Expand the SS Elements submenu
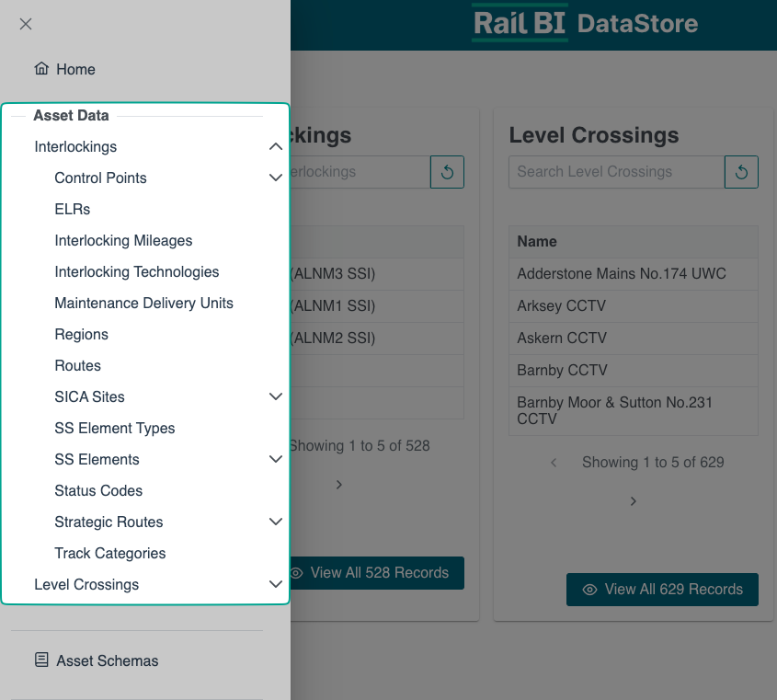 coord(275,460)
